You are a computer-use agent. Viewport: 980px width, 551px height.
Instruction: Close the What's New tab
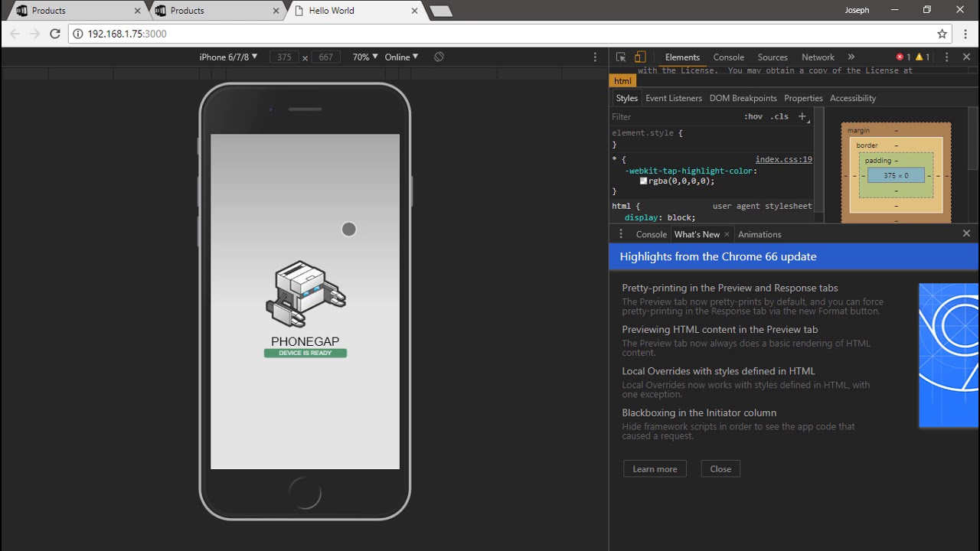click(x=727, y=234)
